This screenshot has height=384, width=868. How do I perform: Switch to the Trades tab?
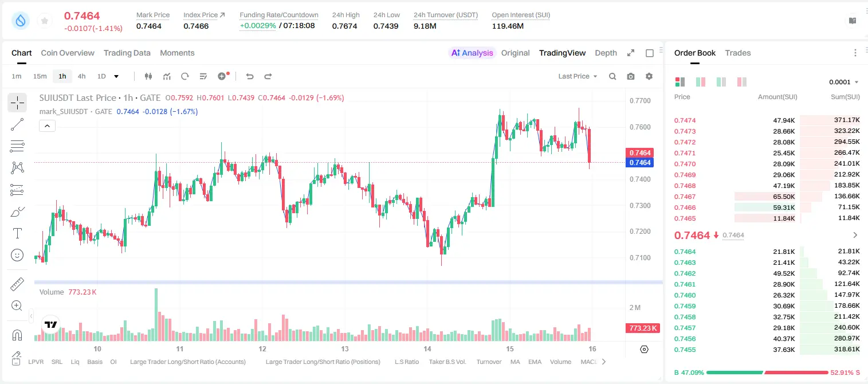pos(737,53)
